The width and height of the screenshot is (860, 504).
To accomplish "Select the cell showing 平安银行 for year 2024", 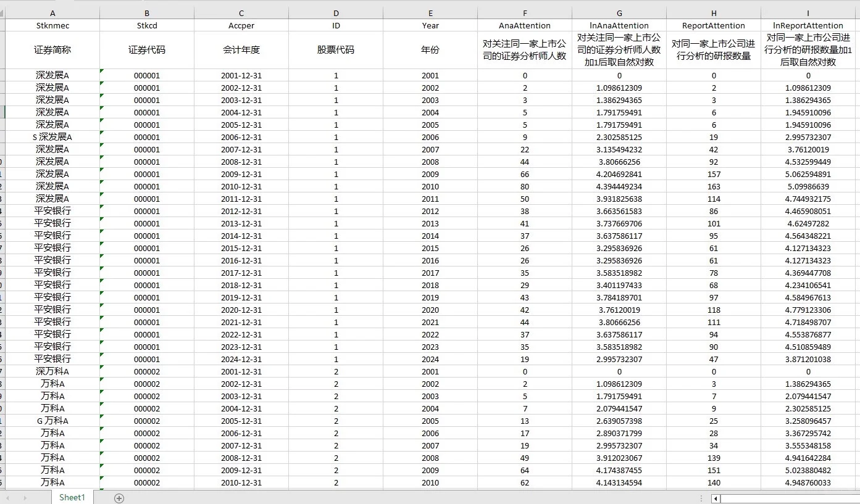I will click(x=52, y=359).
